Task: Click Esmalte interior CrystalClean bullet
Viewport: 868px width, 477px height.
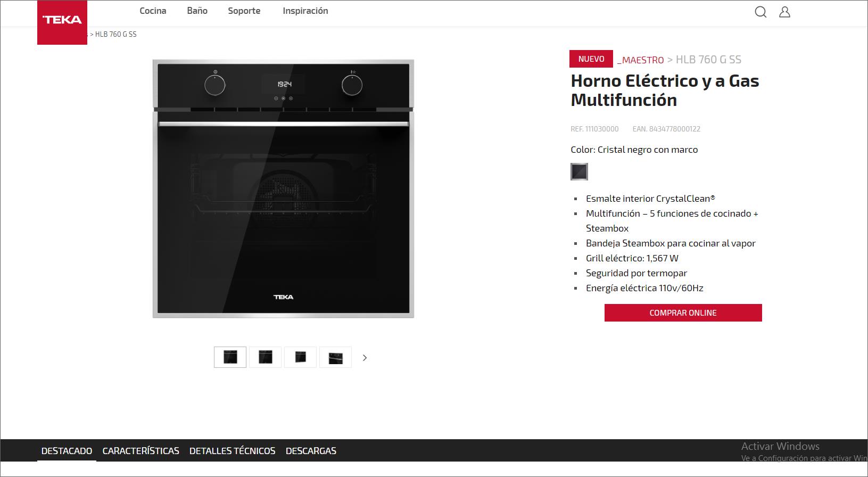Action: (650, 199)
